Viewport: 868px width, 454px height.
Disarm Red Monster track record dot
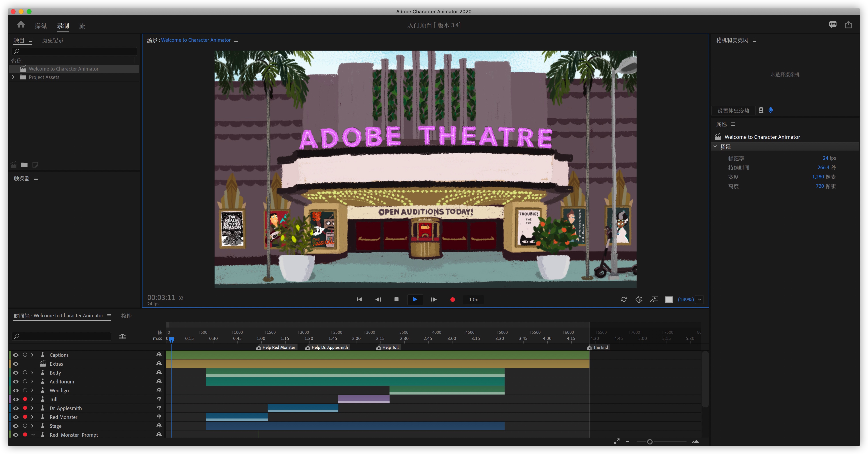(x=25, y=417)
